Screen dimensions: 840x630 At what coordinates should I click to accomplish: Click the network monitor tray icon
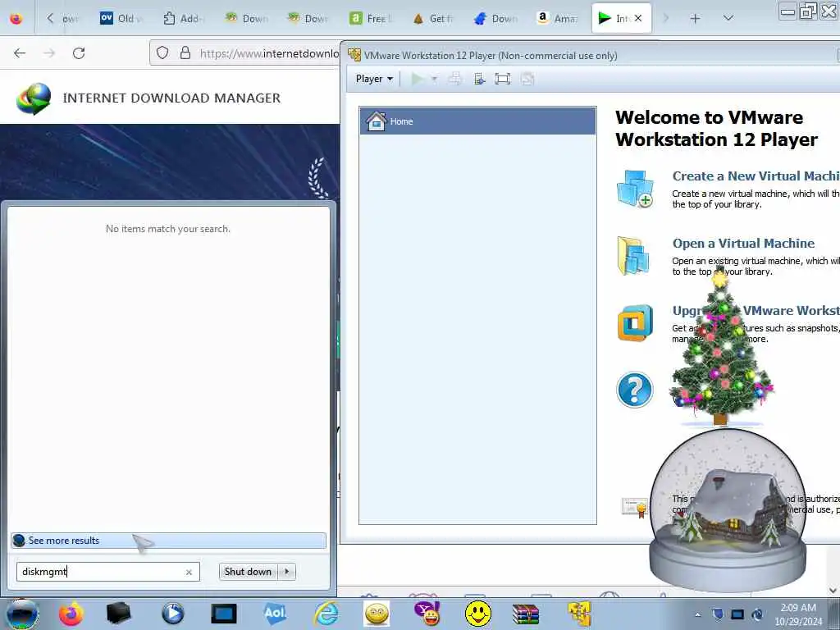[x=737, y=614]
